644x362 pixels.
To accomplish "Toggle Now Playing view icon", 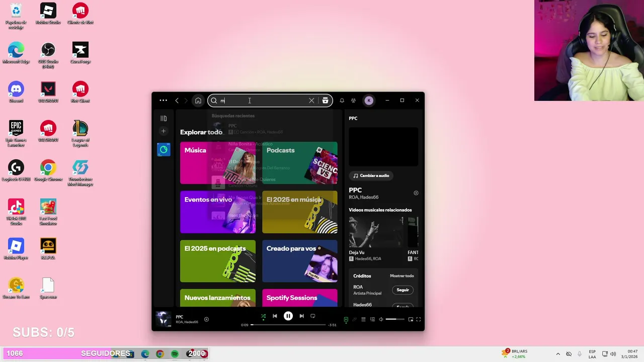I will (346, 319).
